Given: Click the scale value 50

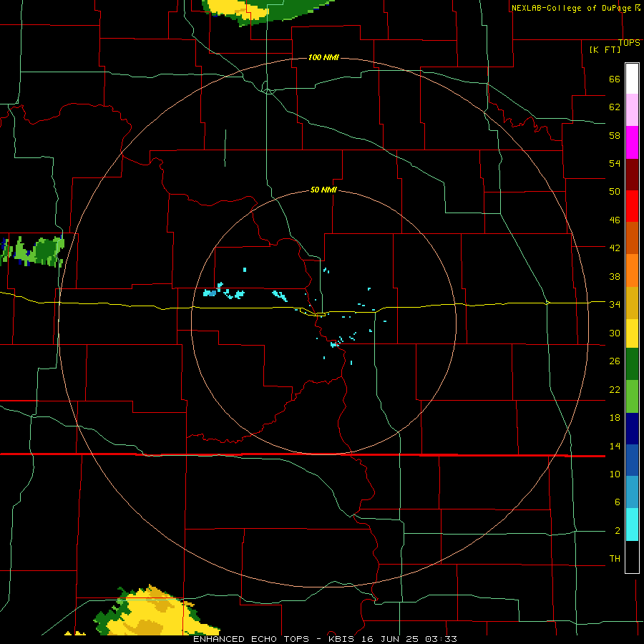Looking at the screenshot, I should pos(615,191).
